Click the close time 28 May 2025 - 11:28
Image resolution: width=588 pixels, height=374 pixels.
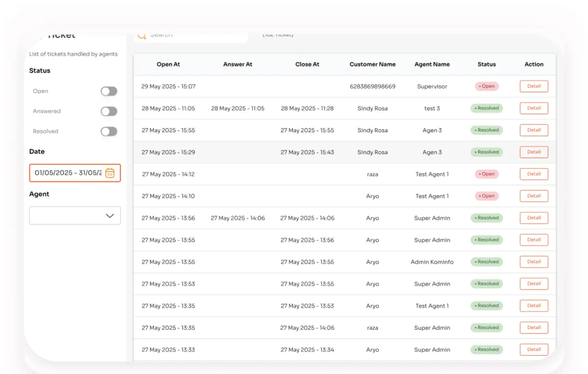point(307,108)
